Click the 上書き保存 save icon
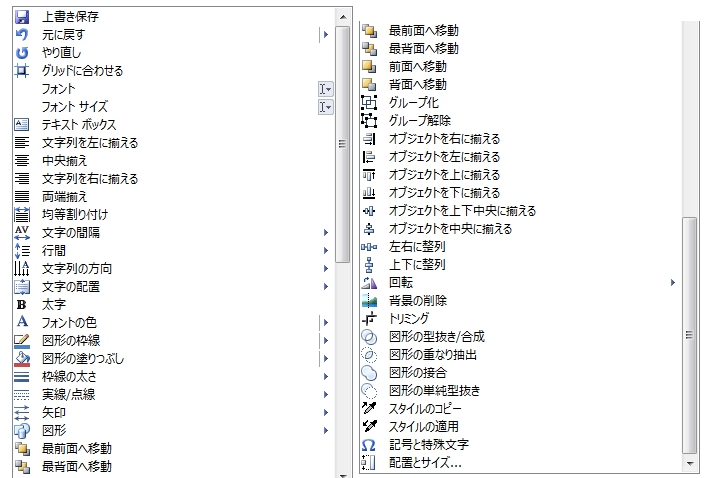706x478 pixels. pyautogui.click(x=22, y=17)
